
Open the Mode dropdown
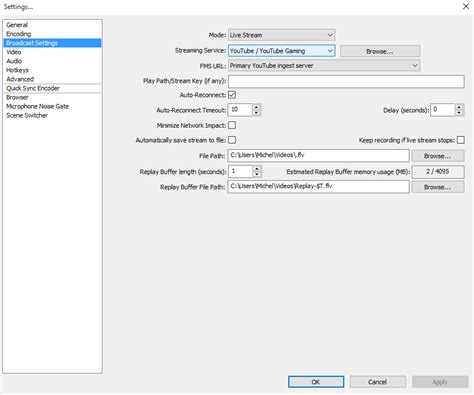click(282, 35)
